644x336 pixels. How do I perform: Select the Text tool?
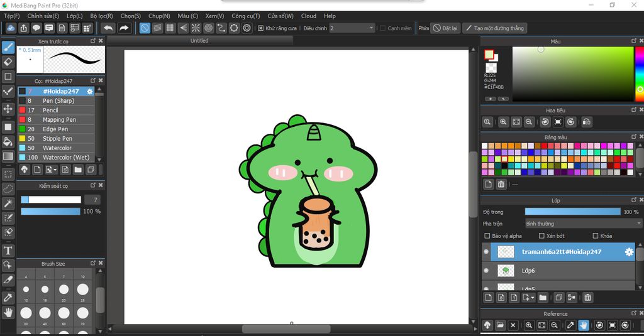pyautogui.click(x=8, y=250)
